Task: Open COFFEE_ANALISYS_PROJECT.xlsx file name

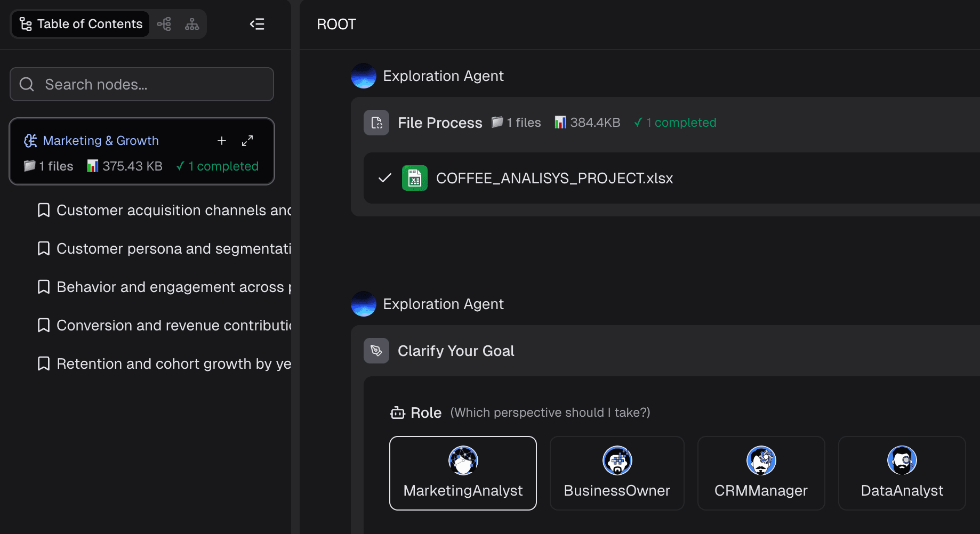Action: point(555,178)
